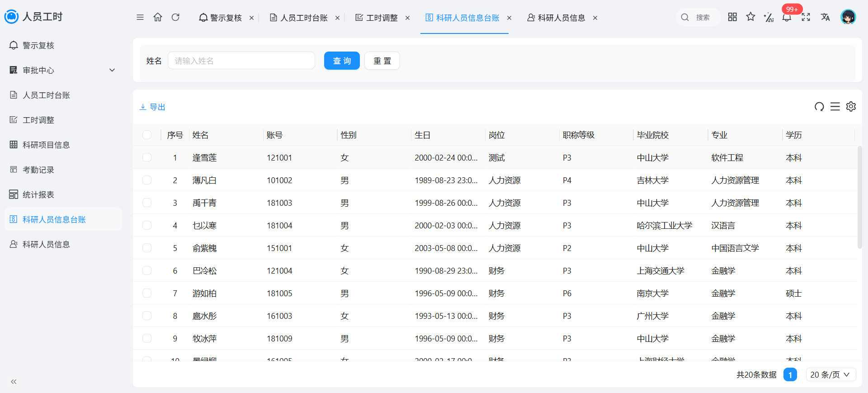
Task: Reload table data with refresh icon
Action: coord(819,107)
